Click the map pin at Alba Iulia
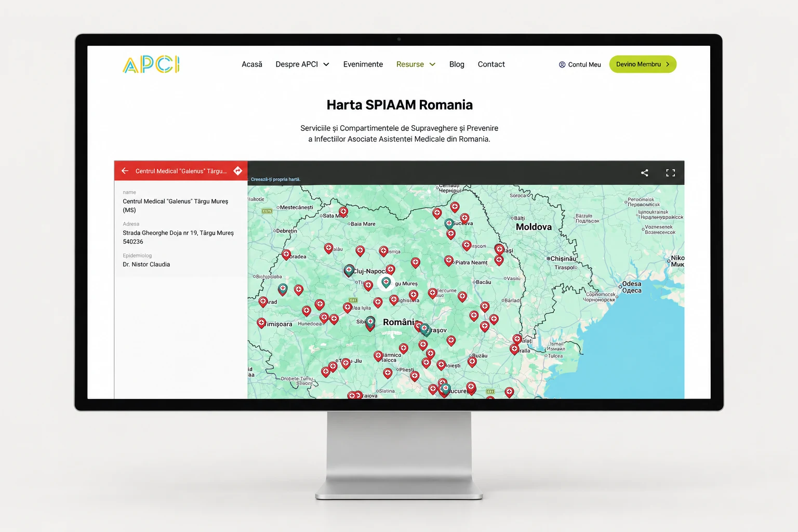The height and width of the screenshot is (532, 798). click(348, 308)
